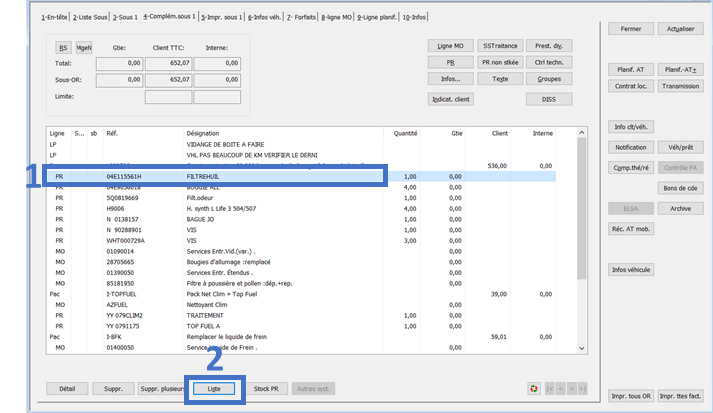The image size is (713, 413).
Task: Click the Client TTC Total field
Action: tap(168, 64)
